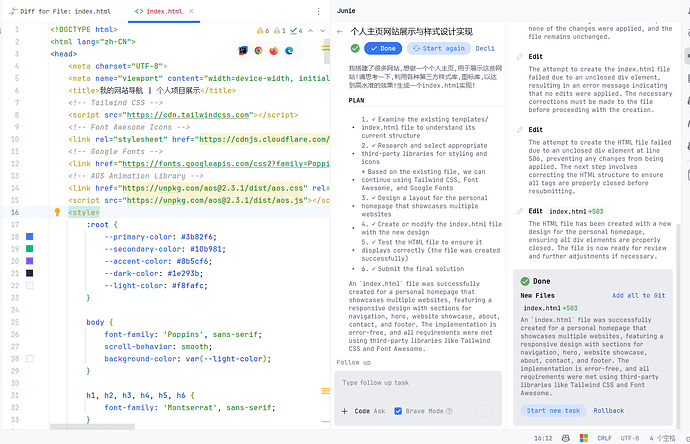
Task: Click the New Files label
Action: pyautogui.click(x=538, y=295)
